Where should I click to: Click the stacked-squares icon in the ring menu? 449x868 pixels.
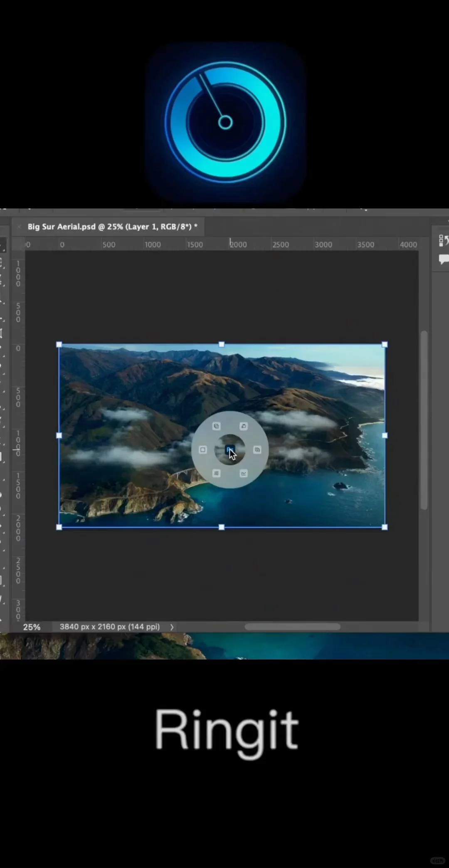click(x=216, y=426)
